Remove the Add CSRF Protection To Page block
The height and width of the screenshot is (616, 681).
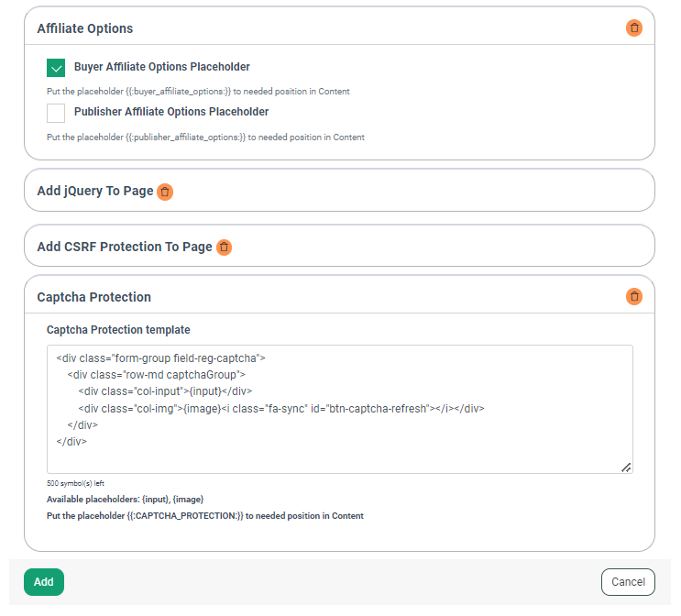tap(224, 247)
